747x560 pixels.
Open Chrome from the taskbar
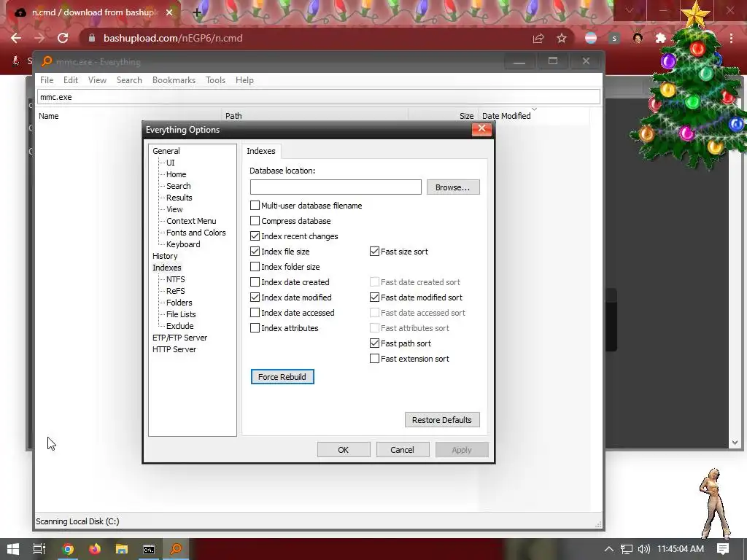(68, 549)
